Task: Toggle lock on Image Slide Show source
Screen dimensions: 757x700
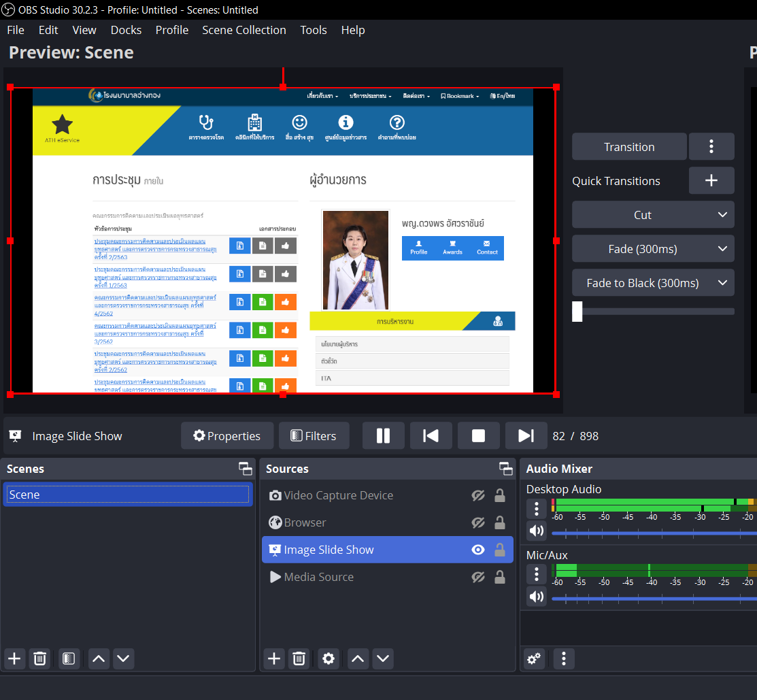Action: click(x=500, y=550)
